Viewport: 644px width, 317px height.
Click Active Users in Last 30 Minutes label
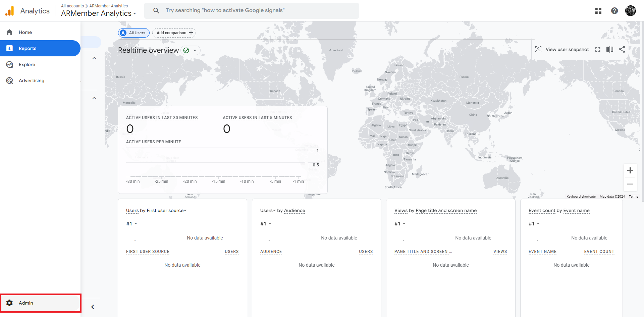(x=162, y=118)
